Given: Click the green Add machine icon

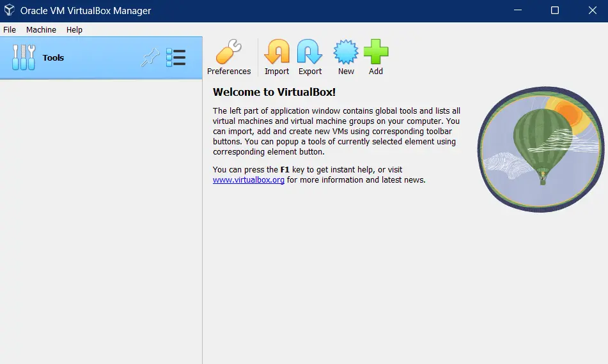Looking at the screenshot, I should pos(376,52).
